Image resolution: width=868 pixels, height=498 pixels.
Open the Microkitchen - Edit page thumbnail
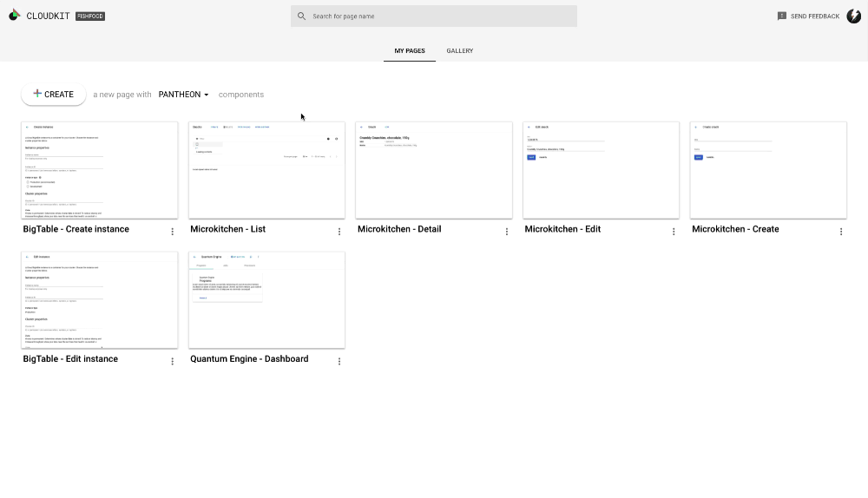pos(602,170)
